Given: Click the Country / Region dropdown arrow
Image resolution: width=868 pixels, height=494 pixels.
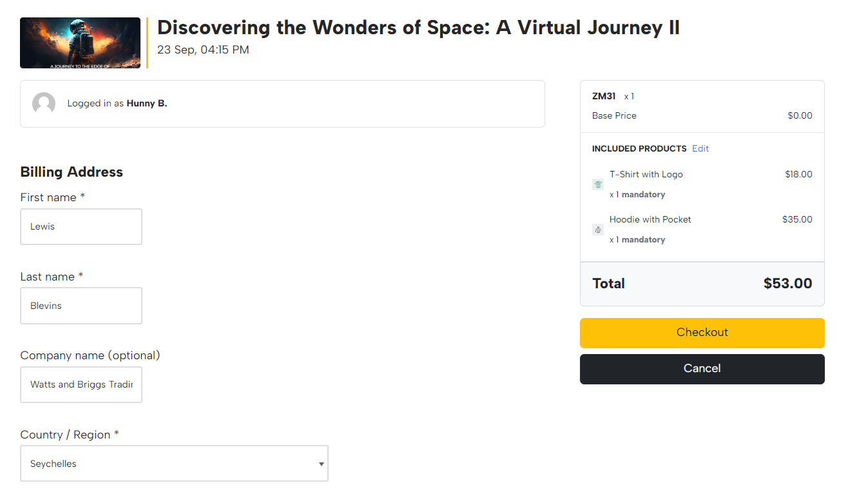Looking at the screenshot, I should click(321, 464).
